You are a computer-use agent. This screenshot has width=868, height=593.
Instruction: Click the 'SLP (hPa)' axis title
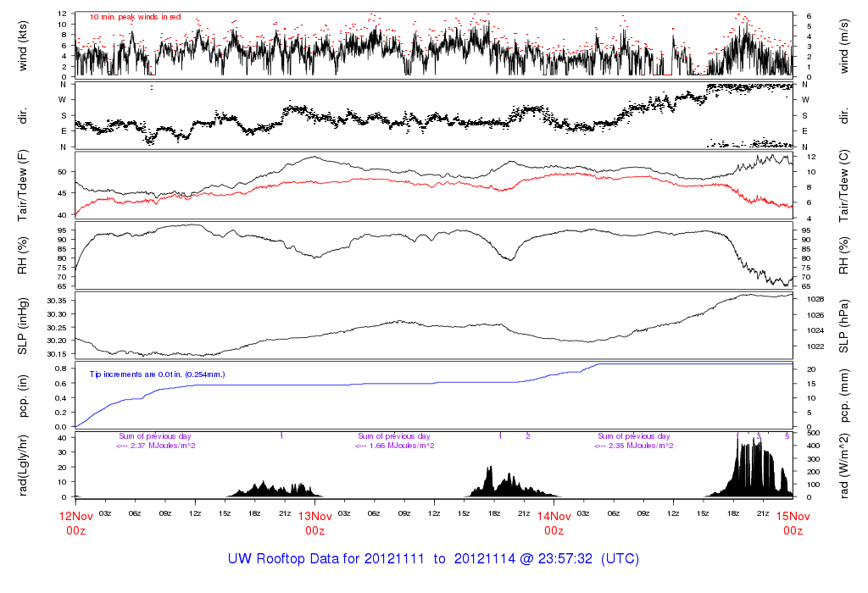(845, 326)
